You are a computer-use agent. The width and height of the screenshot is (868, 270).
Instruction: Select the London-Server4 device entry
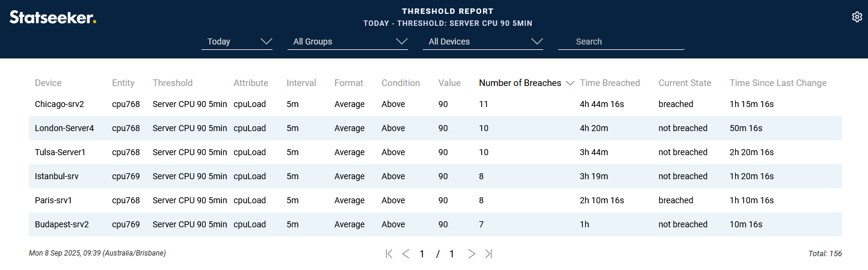64,128
